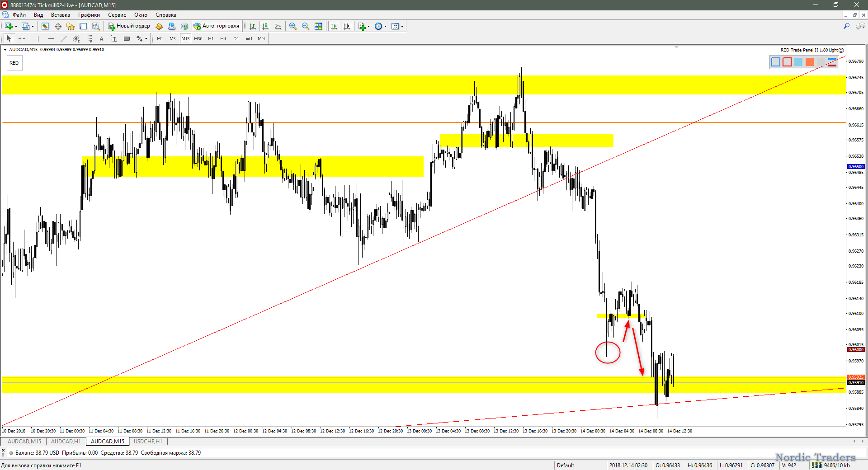Switch to the USDCHF,H1 chart tab
This screenshot has width=868, height=470.
point(148,442)
